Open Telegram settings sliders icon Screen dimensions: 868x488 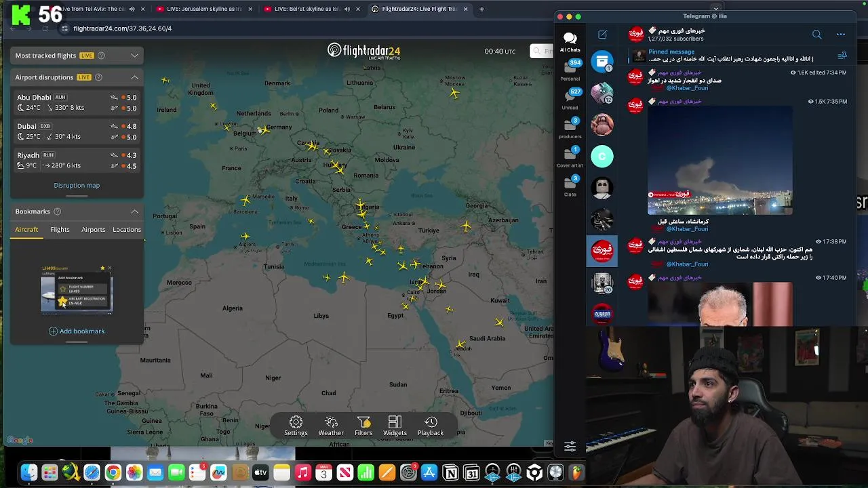point(570,446)
